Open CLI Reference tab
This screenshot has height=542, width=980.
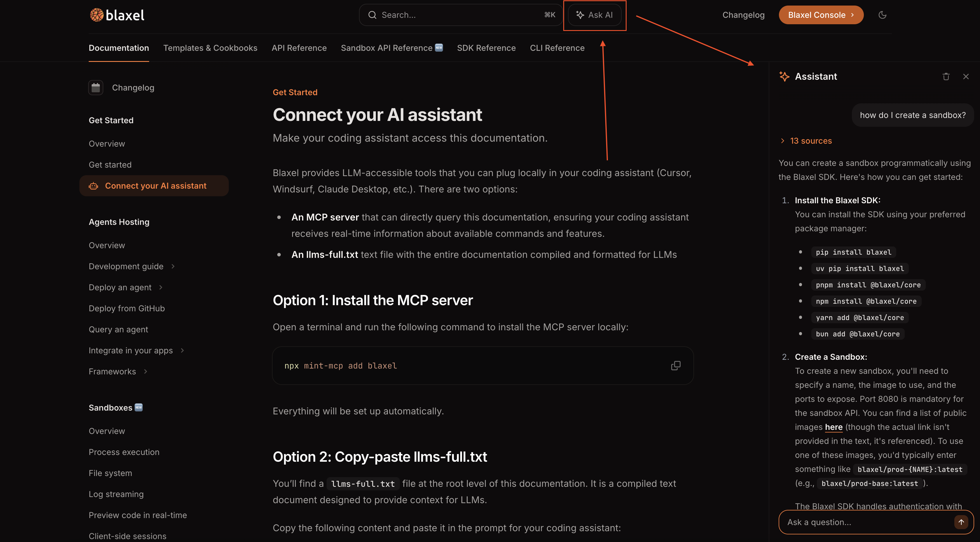pos(557,48)
